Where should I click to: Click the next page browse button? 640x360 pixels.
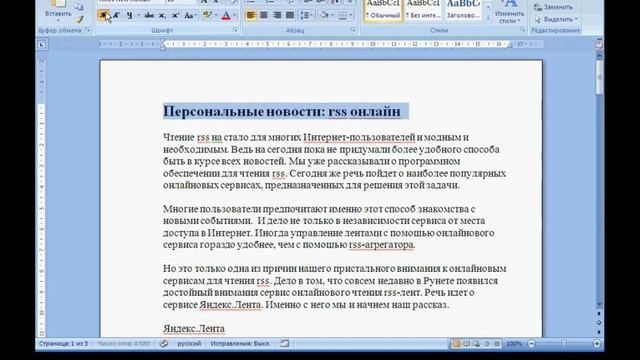pyautogui.click(x=599, y=332)
